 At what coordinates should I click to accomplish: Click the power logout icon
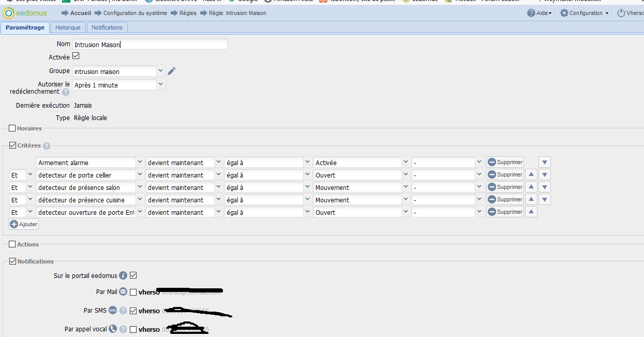621,13
